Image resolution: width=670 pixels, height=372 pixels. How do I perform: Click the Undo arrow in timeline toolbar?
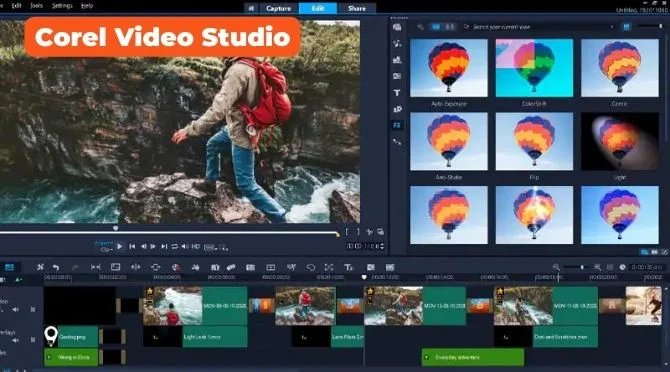click(x=56, y=267)
